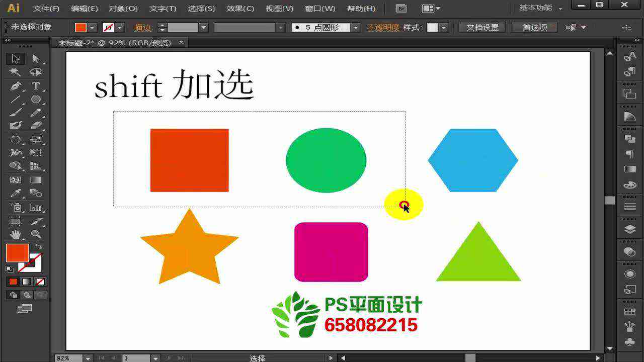The width and height of the screenshot is (644, 362).
Task: Select the Perspective Grid tool
Action: click(x=36, y=166)
